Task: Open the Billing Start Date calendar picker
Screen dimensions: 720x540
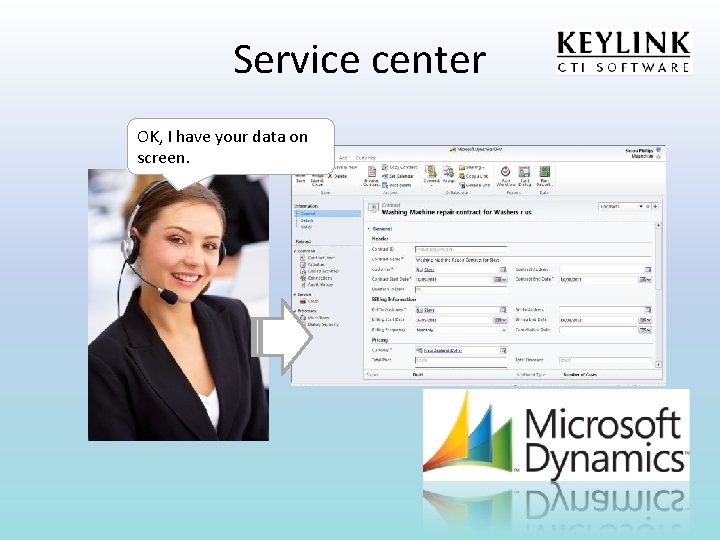Action: pyautogui.click(x=500, y=320)
